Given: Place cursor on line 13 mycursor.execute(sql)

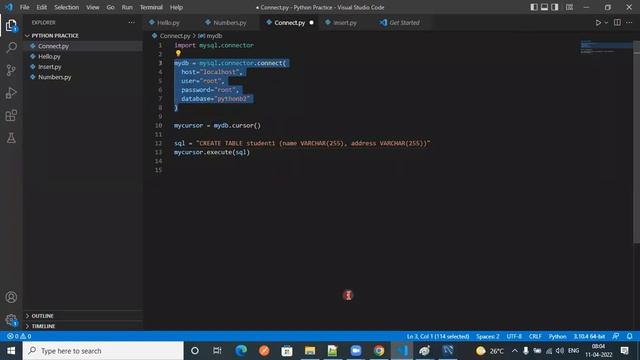Looking at the screenshot, I should tap(211, 152).
